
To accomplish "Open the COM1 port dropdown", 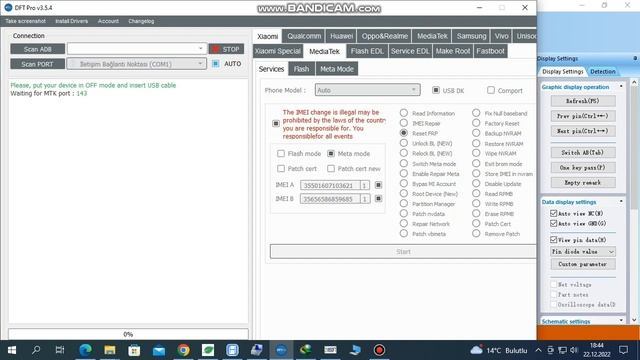I will pos(200,64).
